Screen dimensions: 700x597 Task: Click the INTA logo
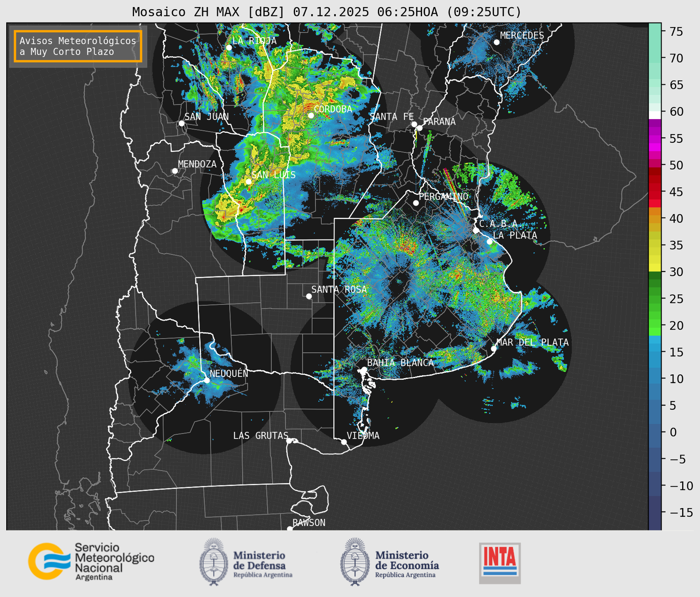(x=500, y=563)
